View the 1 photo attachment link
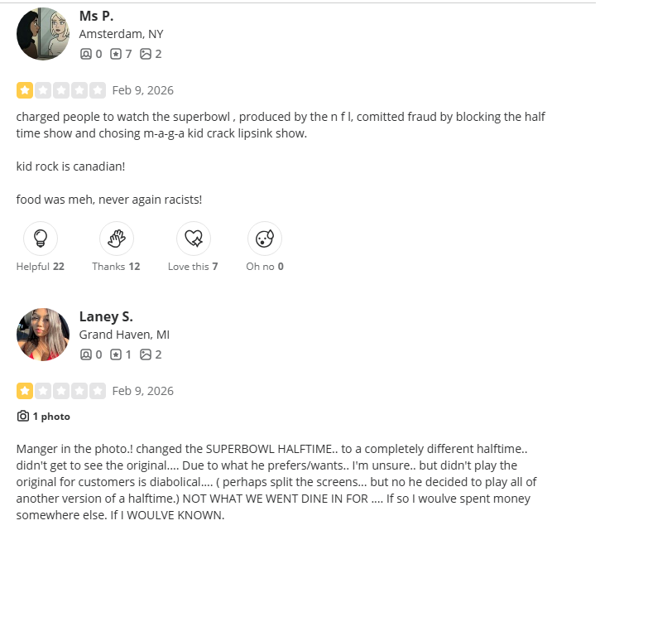Viewport: 672px width, 617px height. [51, 417]
